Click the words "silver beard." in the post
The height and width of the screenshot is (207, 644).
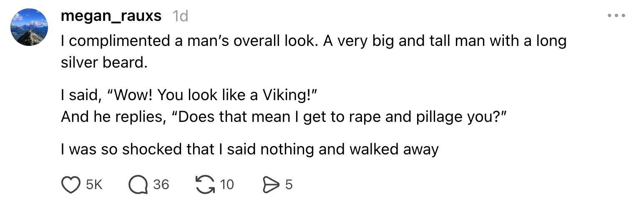coord(104,62)
